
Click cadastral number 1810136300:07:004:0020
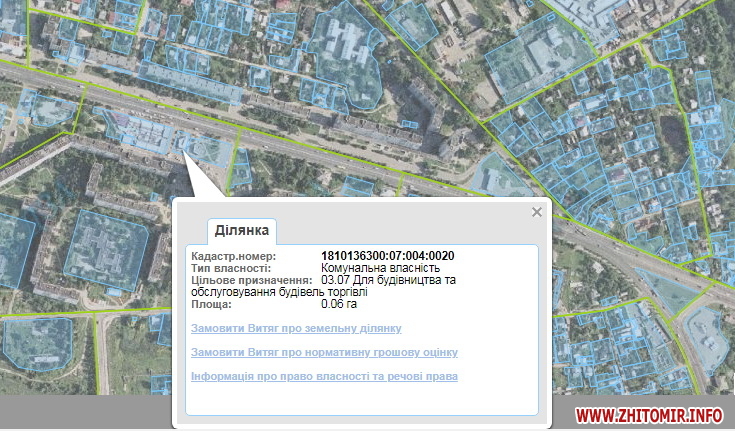click(x=387, y=257)
